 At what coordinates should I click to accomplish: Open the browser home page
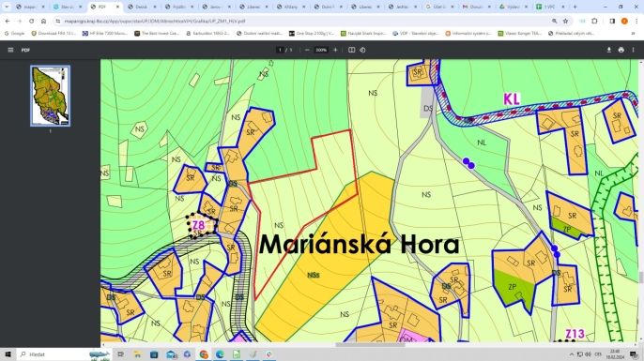[43, 21]
